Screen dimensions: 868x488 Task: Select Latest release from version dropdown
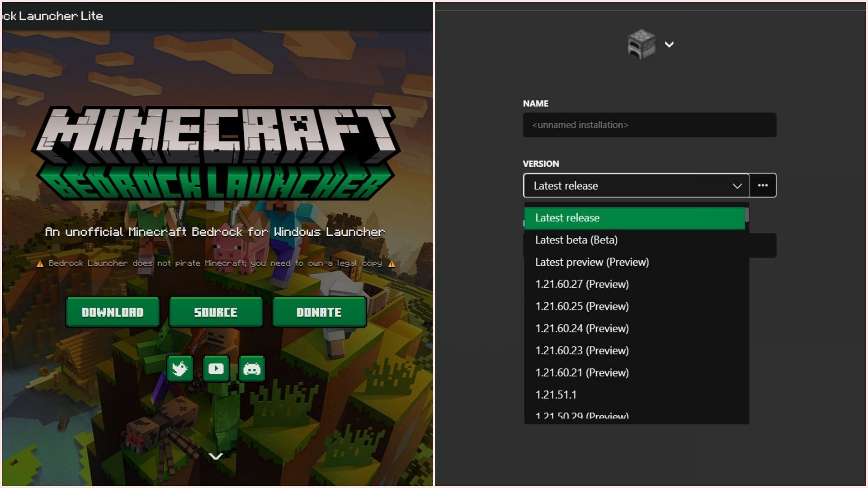[635, 217]
